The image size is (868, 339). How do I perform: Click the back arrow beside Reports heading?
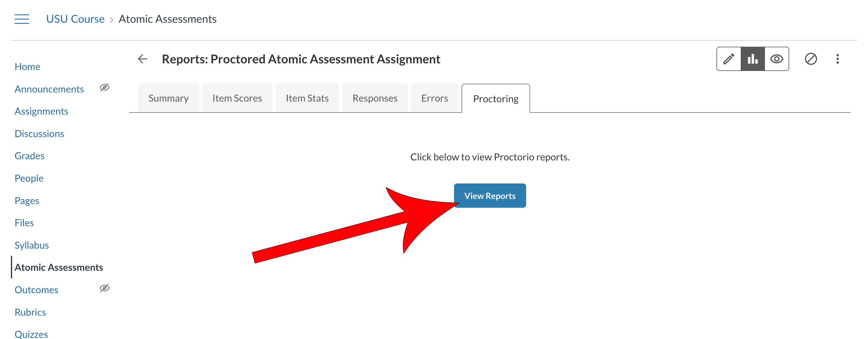tap(142, 59)
